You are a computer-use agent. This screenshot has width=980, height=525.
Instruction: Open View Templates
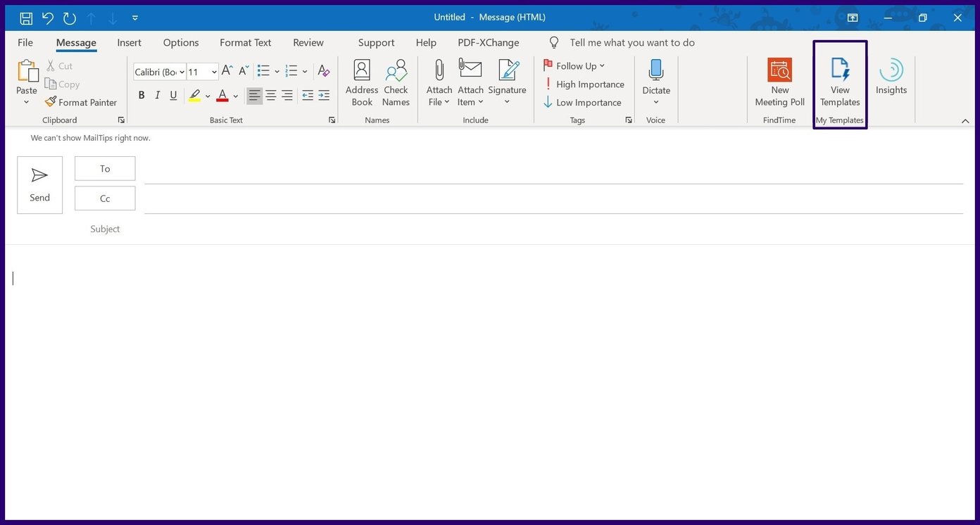click(839, 82)
